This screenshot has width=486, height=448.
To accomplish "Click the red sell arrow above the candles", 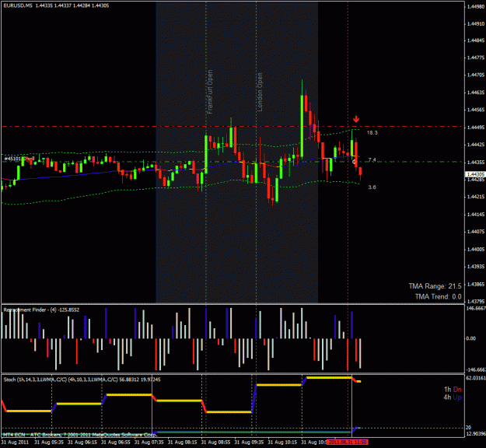I will 356,119.
